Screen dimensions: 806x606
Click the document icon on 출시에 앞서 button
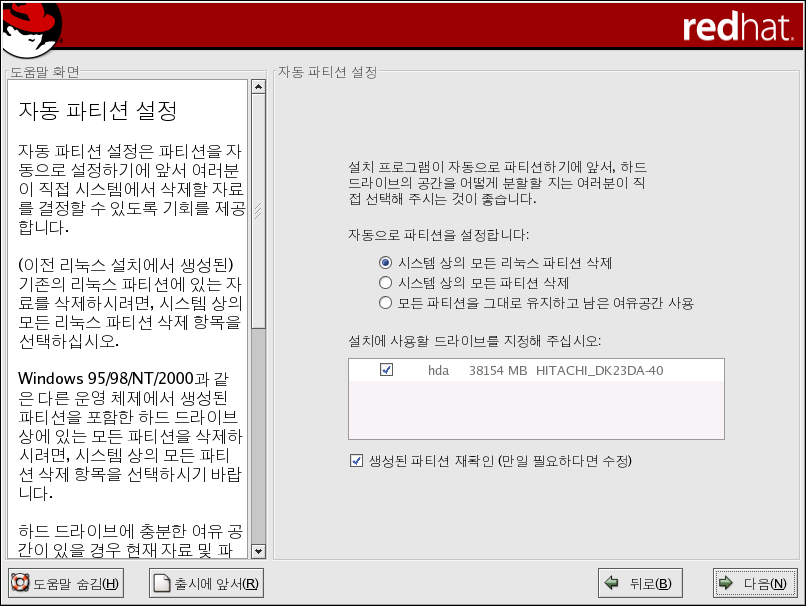(161, 584)
